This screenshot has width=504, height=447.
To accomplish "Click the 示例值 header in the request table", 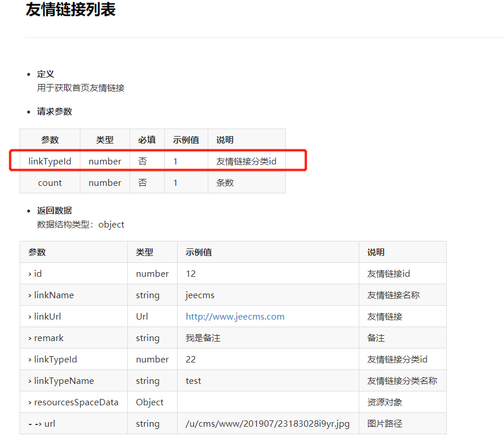I will (x=186, y=140).
